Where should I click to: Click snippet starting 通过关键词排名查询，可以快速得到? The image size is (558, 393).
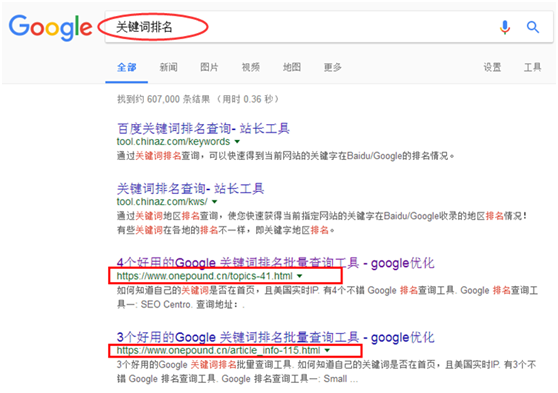pos(286,156)
